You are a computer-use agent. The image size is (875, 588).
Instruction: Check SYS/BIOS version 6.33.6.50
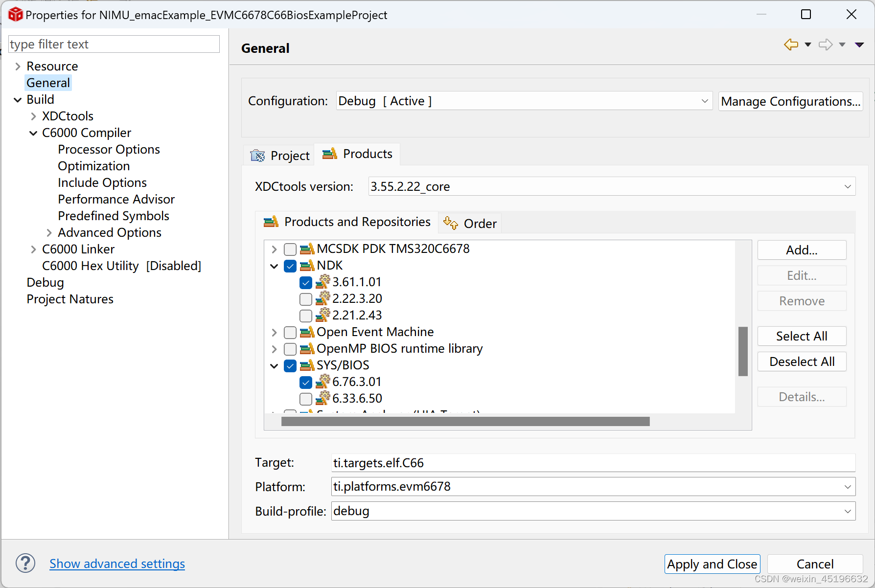pos(306,399)
